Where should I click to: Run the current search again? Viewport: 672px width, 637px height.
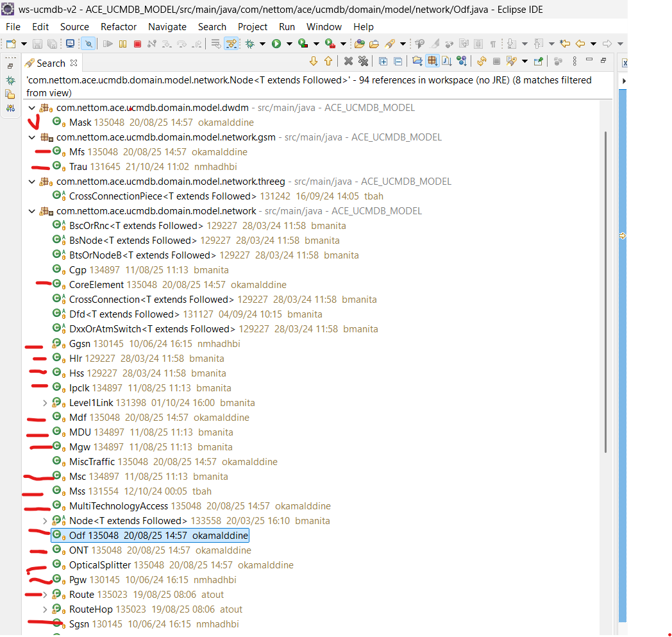[x=481, y=62]
